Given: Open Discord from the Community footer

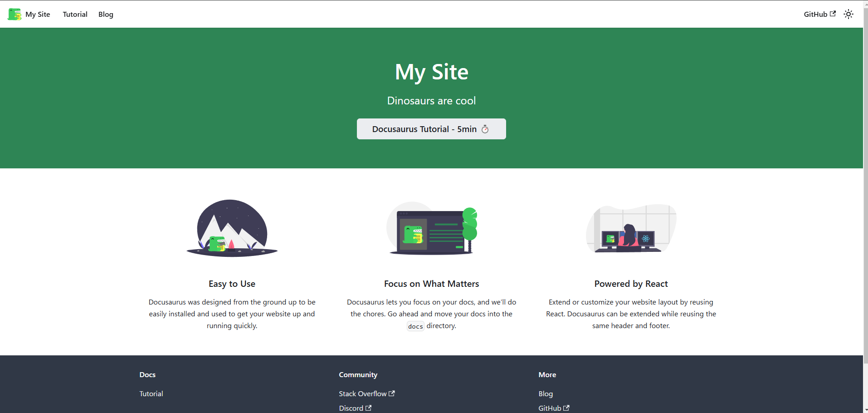Looking at the screenshot, I should coord(351,408).
